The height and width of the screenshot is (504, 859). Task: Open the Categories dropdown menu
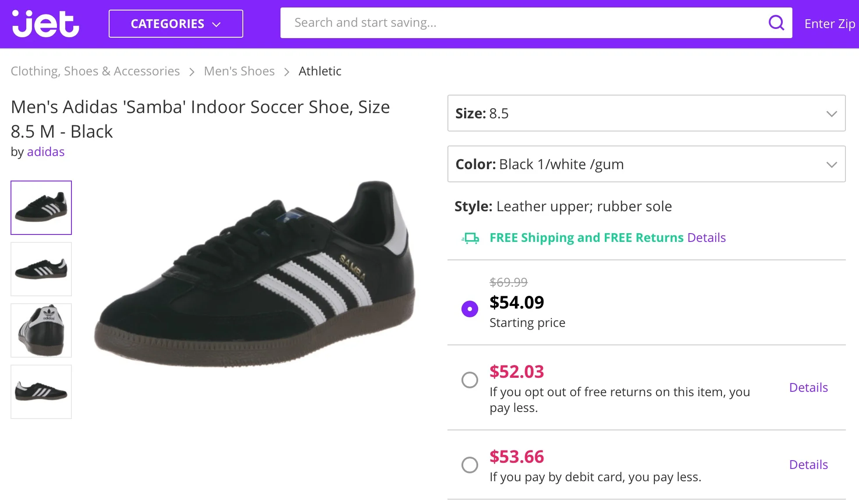point(176,24)
